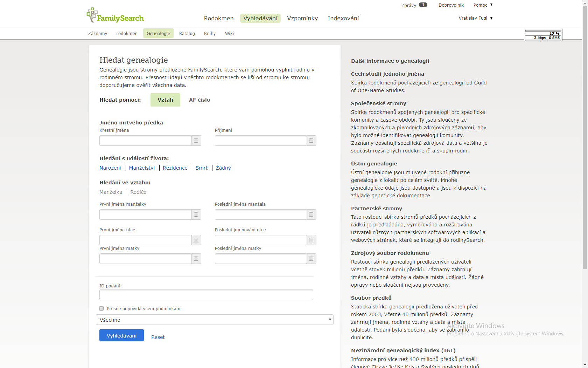Expand the Pomoc help menu
Screen dimensions: 588x368
coord(483,5)
